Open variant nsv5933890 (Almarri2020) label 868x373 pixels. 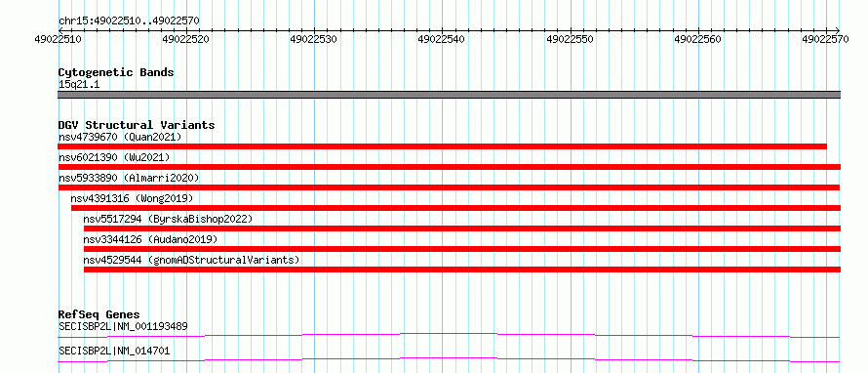pyautogui.click(x=129, y=178)
